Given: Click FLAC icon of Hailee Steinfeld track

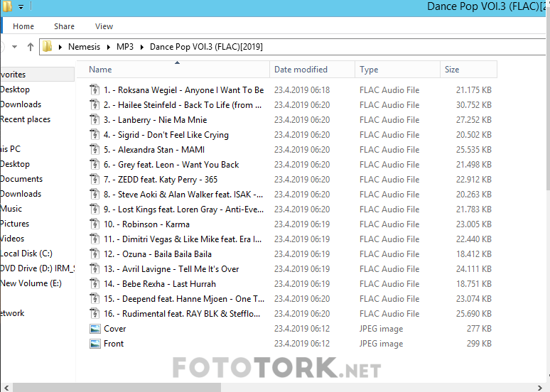Looking at the screenshot, I should pyautogui.click(x=95, y=104).
